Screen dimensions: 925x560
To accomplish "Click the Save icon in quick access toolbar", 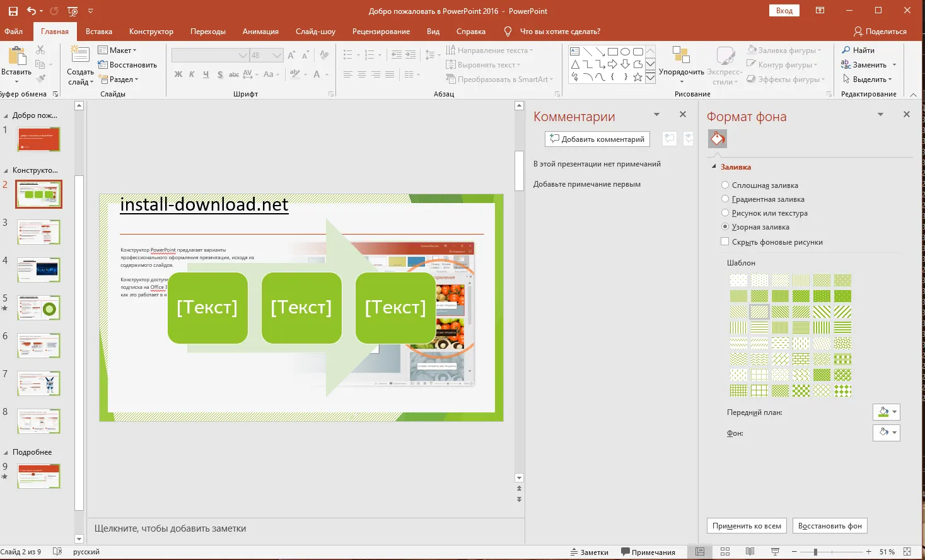I will pyautogui.click(x=13, y=11).
